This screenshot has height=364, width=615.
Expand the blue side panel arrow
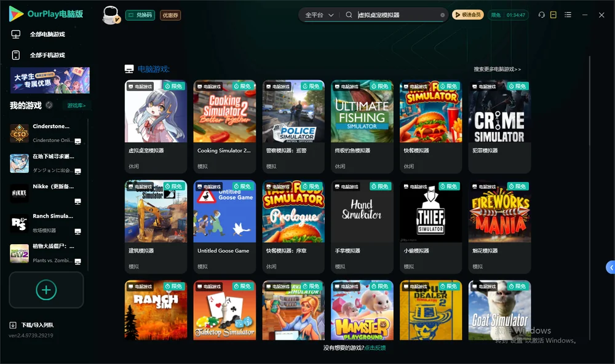point(611,267)
